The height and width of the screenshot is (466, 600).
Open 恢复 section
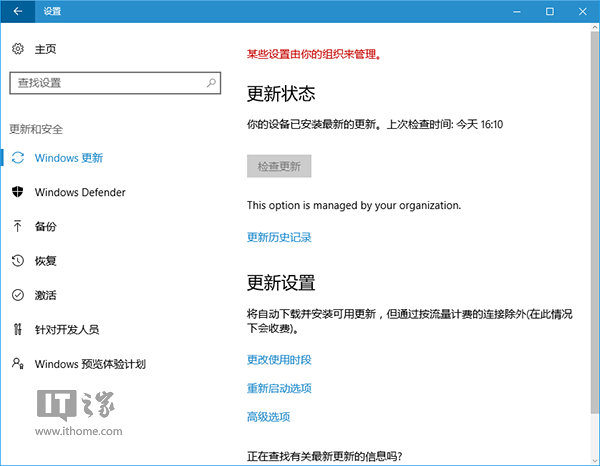tap(46, 261)
